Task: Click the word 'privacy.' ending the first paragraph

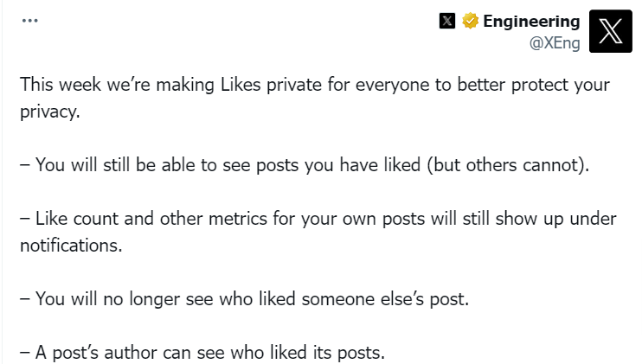Action: click(x=50, y=112)
